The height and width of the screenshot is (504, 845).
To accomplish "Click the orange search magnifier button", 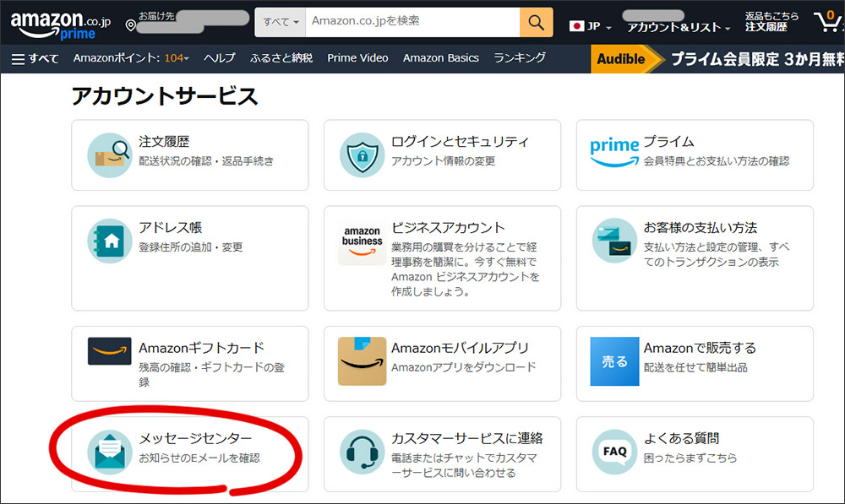I will coord(537,23).
